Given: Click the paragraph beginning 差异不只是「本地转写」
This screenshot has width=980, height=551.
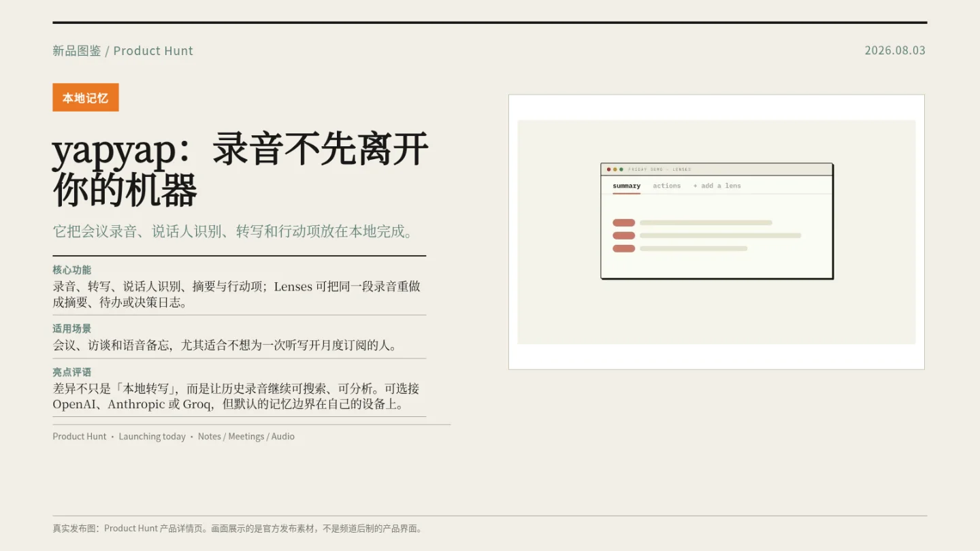Looking at the screenshot, I should pos(236,396).
